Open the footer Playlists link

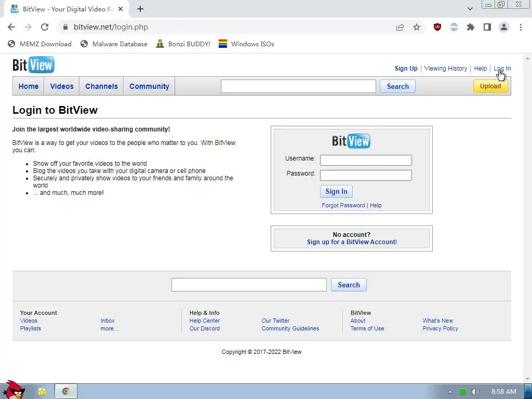click(x=30, y=328)
